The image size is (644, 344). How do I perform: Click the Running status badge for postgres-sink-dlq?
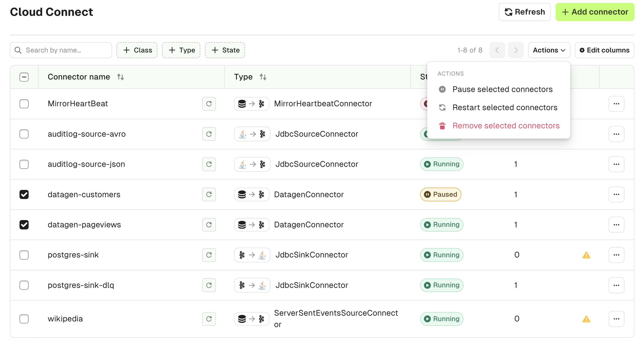tap(442, 285)
